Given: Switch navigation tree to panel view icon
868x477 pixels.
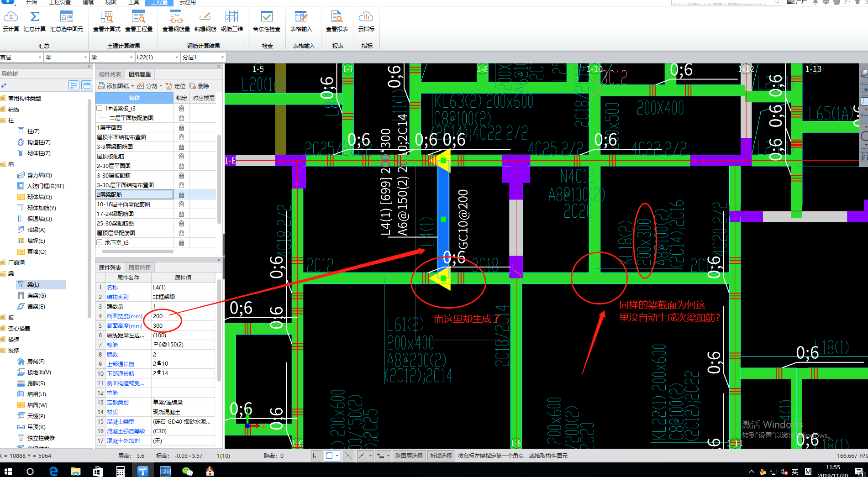Looking at the screenshot, I should [x=86, y=85].
